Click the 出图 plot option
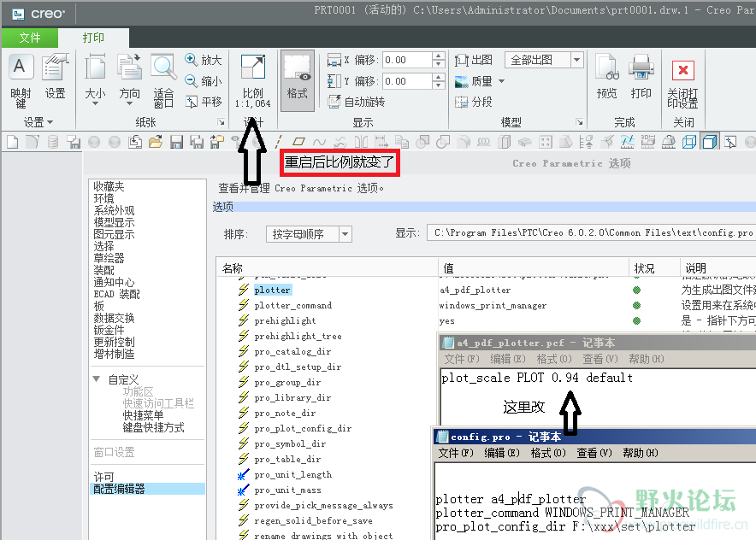 (x=474, y=60)
